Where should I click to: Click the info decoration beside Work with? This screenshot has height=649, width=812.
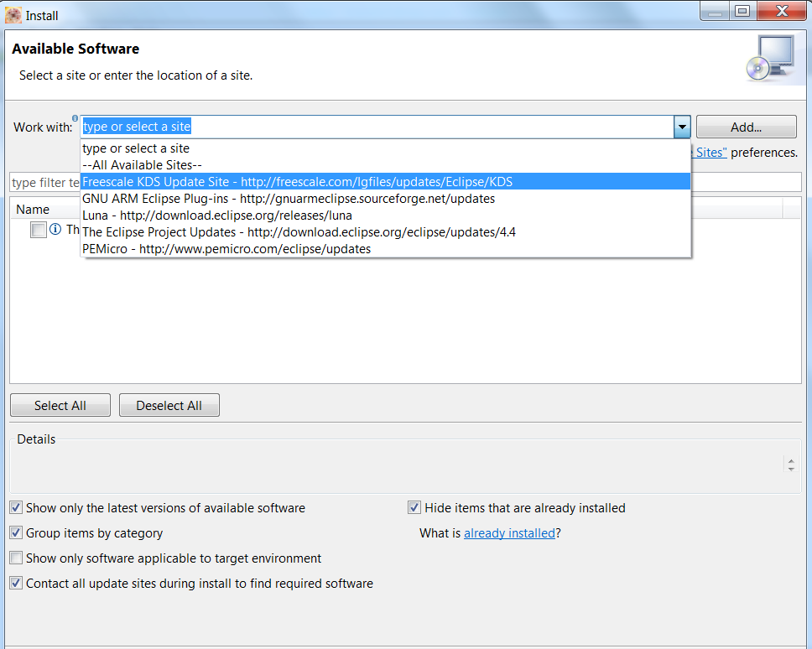pos(75,118)
